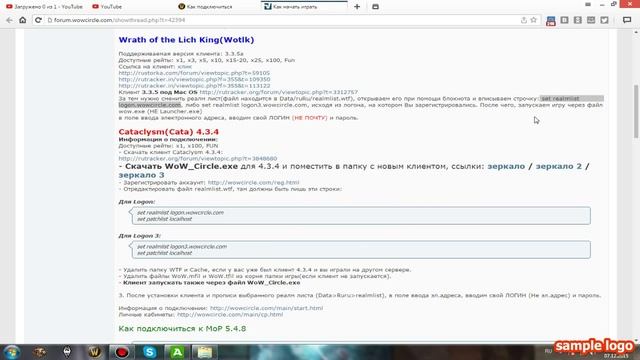Open the Cataclysm client rutracker link 3848680
Image resolution: width=640 pixels, height=360 pixels.
198,158
